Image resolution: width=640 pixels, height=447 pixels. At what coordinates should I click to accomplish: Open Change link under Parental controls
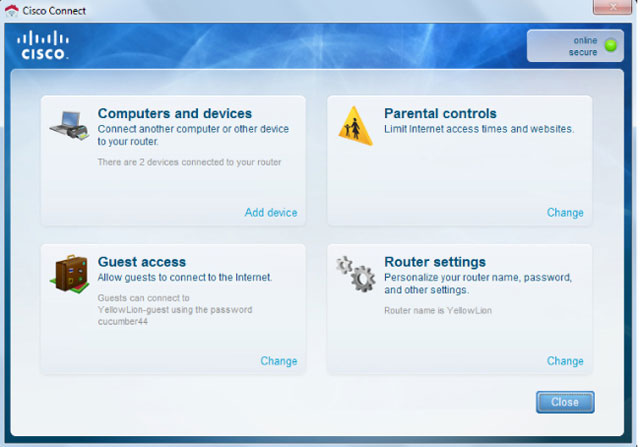(565, 212)
